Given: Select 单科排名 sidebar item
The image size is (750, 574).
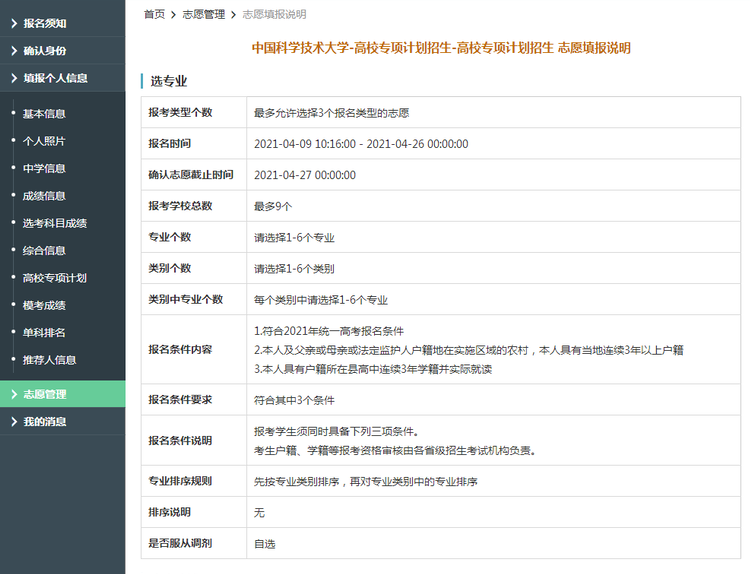Looking at the screenshot, I should (44, 332).
